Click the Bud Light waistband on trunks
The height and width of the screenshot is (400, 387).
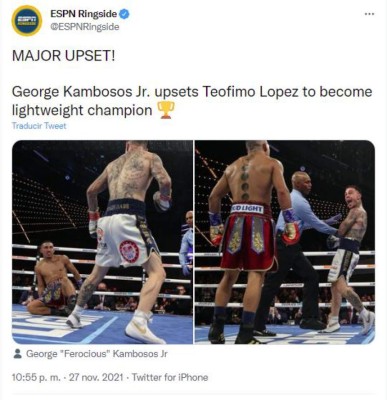(x=247, y=209)
